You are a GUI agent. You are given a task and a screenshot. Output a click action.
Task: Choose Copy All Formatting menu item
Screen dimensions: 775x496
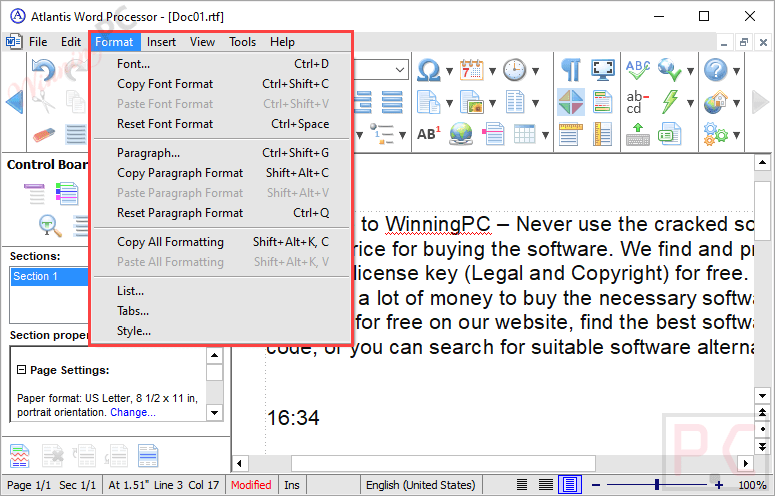222,242
